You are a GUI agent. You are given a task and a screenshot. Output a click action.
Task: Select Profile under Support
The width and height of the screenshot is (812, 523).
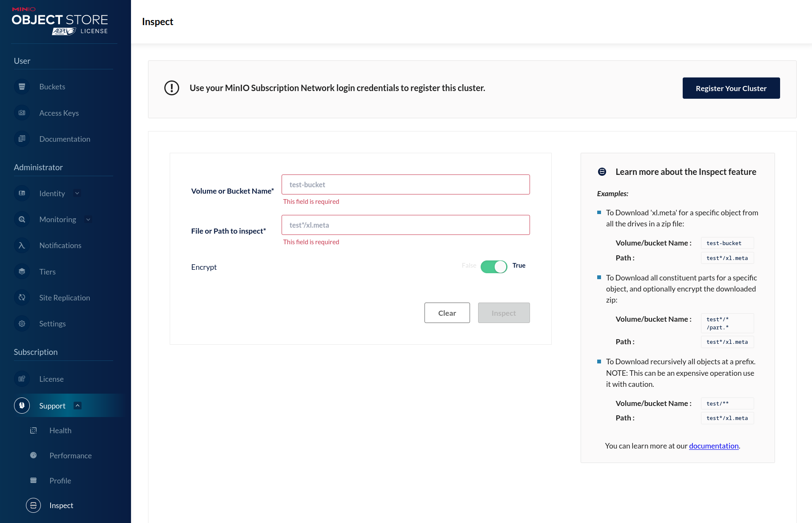[60, 480]
